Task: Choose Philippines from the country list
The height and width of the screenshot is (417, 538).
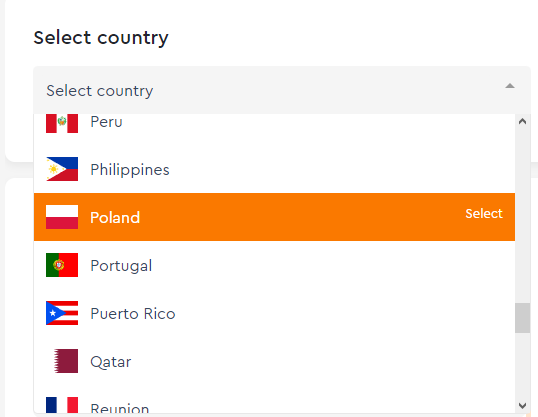Action: point(274,169)
